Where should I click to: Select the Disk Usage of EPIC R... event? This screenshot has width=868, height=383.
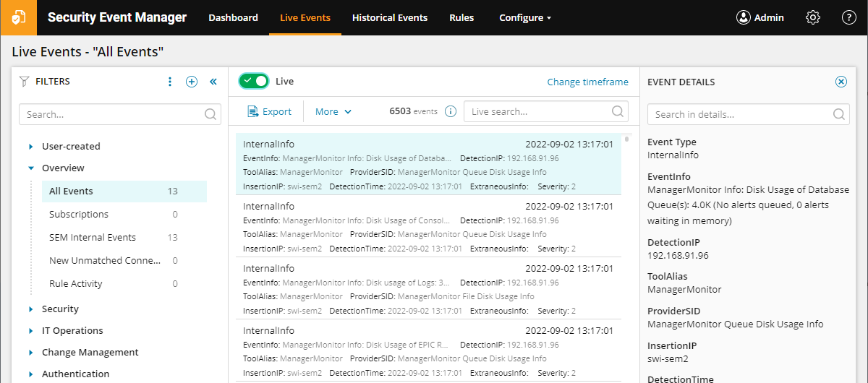[428, 351]
